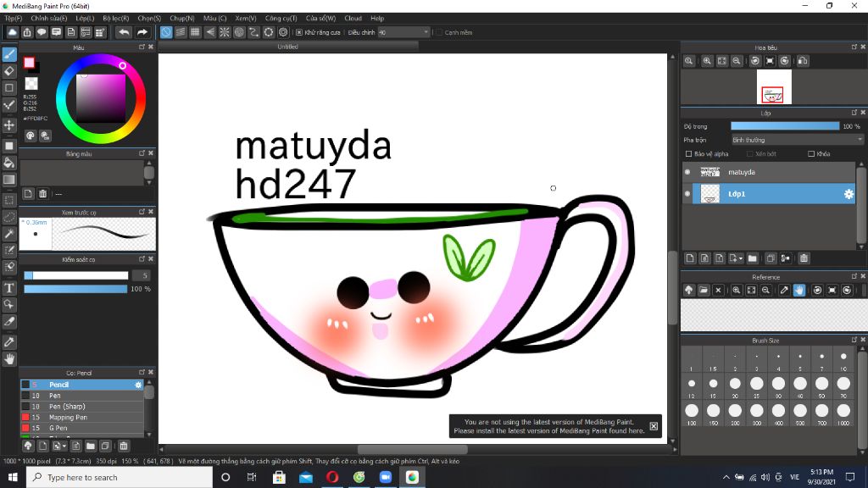Open the Pha trộn blend mode dropdown
Screen dimensions: 868x488
[x=797, y=140]
